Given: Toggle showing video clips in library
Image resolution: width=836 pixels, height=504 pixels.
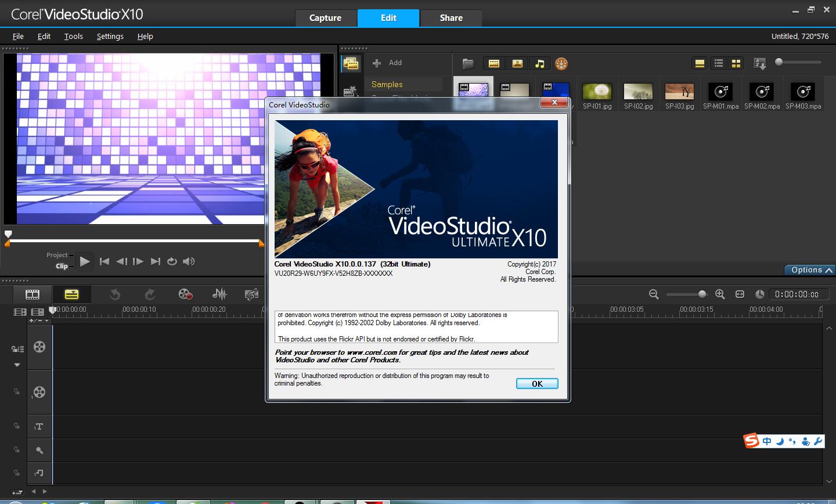Looking at the screenshot, I should (x=494, y=64).
